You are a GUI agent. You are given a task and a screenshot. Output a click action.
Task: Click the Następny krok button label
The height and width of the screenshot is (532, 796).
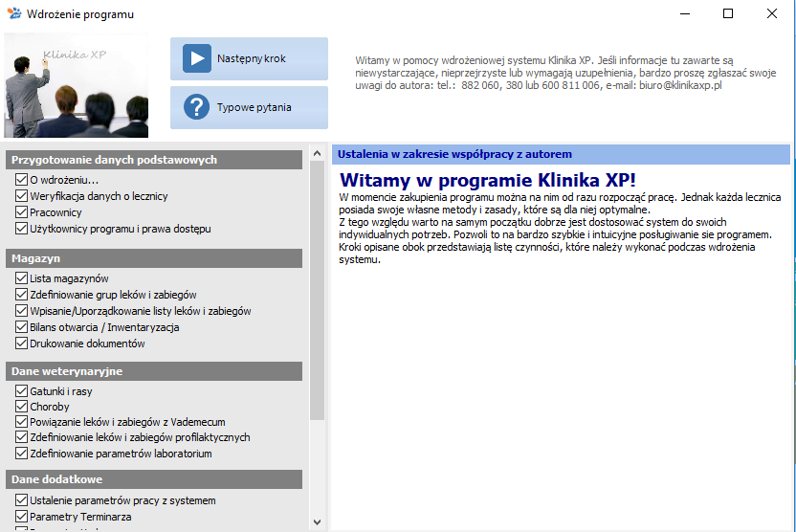(x=252, y=59)
